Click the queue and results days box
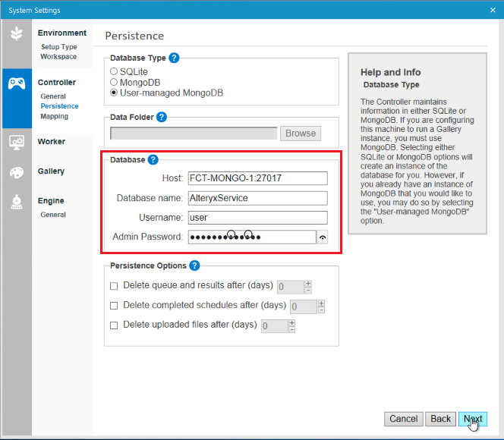This screenshot has width=504, height=440. 291,287
